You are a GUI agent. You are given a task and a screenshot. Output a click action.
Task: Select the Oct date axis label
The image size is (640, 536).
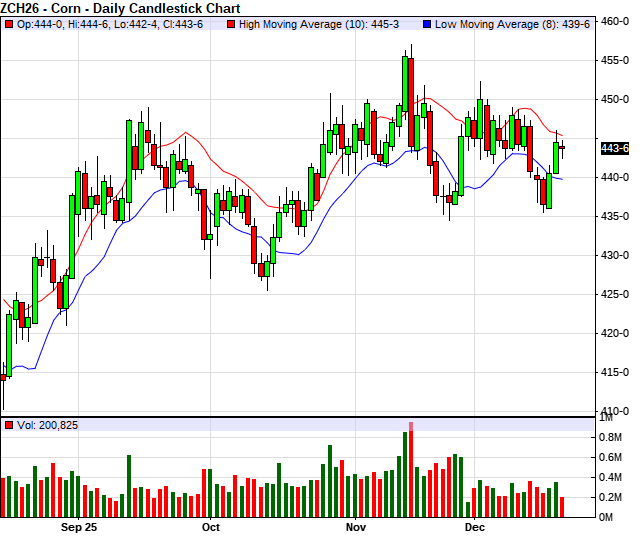click(210, 526)
